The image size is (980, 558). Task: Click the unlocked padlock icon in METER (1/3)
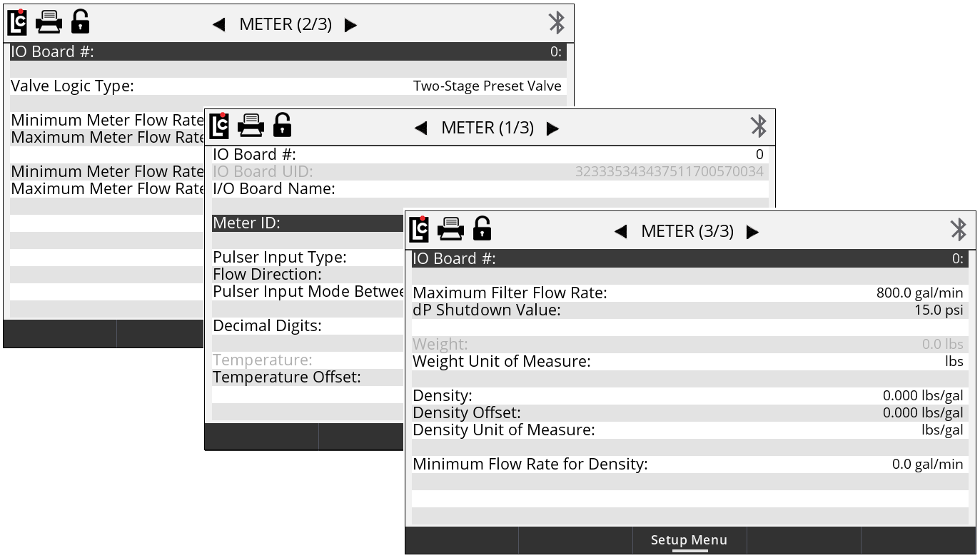283,126
